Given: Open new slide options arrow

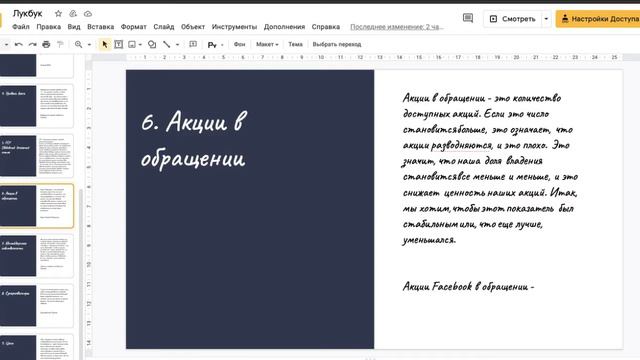Looking at the screenshot, I should 6,44.
